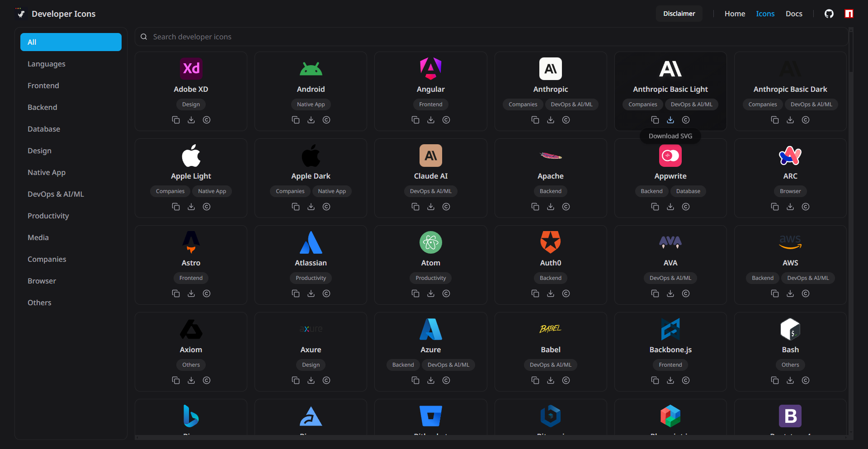The image size is (868, 449).
Task: Click the Bing logo thumbnail
Action: click(191, 416)
